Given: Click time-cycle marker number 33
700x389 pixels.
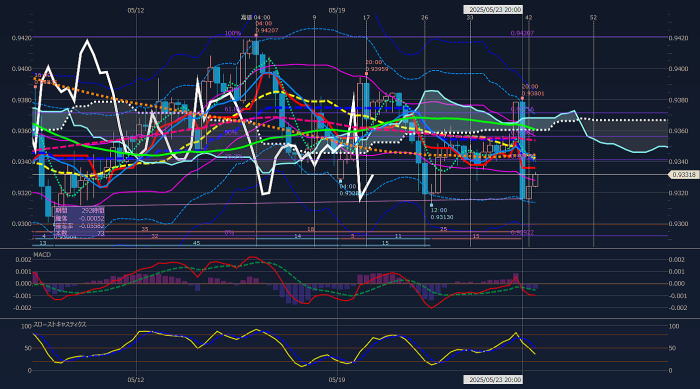Looking at the screenshot, I should [x=470, y=17].
